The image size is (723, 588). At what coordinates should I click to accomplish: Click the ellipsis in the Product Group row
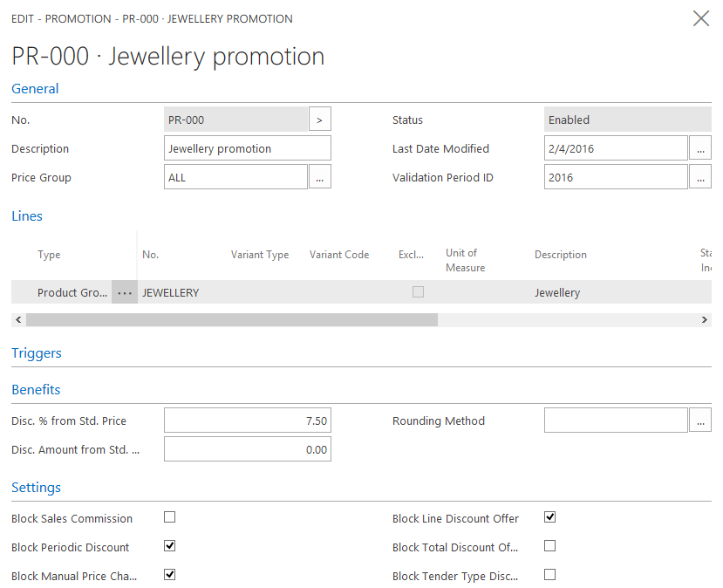click(125, 293)
